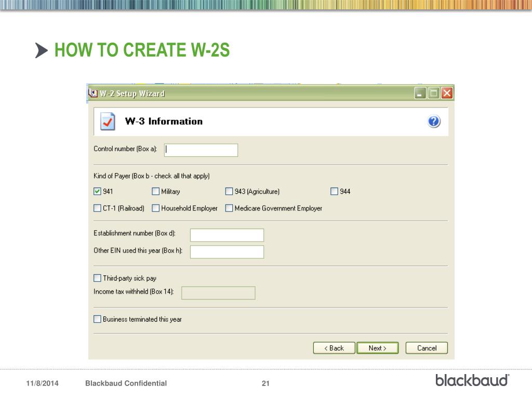Click the W-2 Setup Wizard title bar icon
Viewport: 532px width, 399px height.
pyautogui.click(x=93, y=92)
